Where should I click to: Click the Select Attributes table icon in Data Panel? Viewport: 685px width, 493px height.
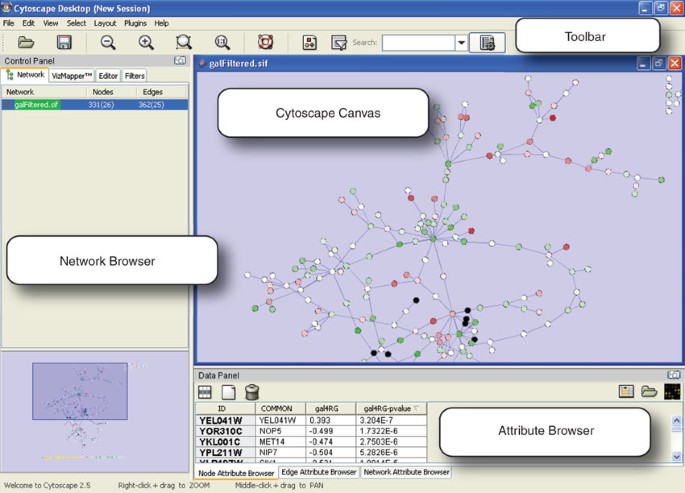(x=207, y=391)
